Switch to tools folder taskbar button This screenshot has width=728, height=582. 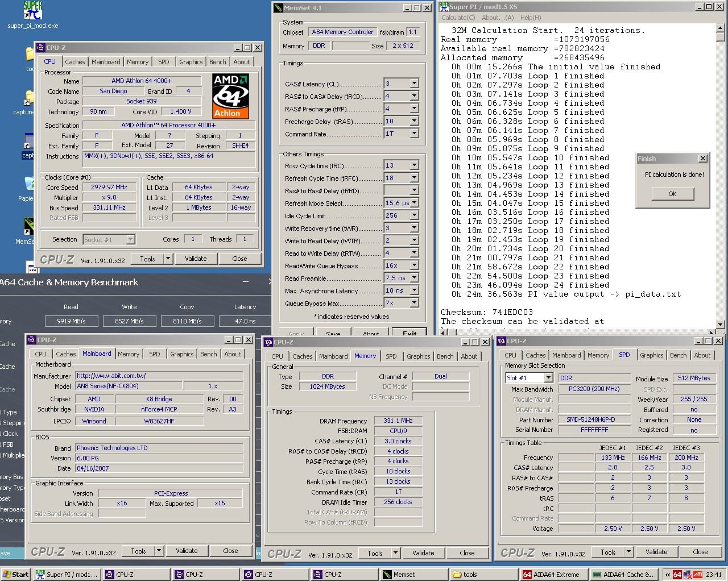pos(483,575)
